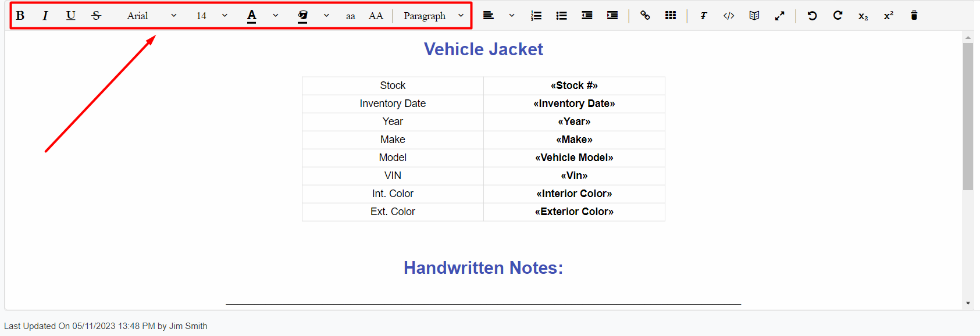
Task: Toggle strikethrough formatting
Action: tap(97, 16)
